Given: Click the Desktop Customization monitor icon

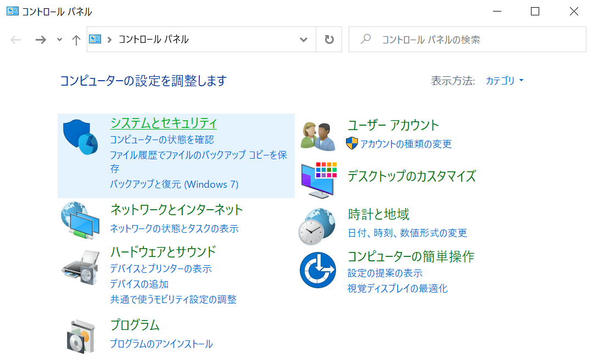Looking at the screenshot, I should pos(318,180).
